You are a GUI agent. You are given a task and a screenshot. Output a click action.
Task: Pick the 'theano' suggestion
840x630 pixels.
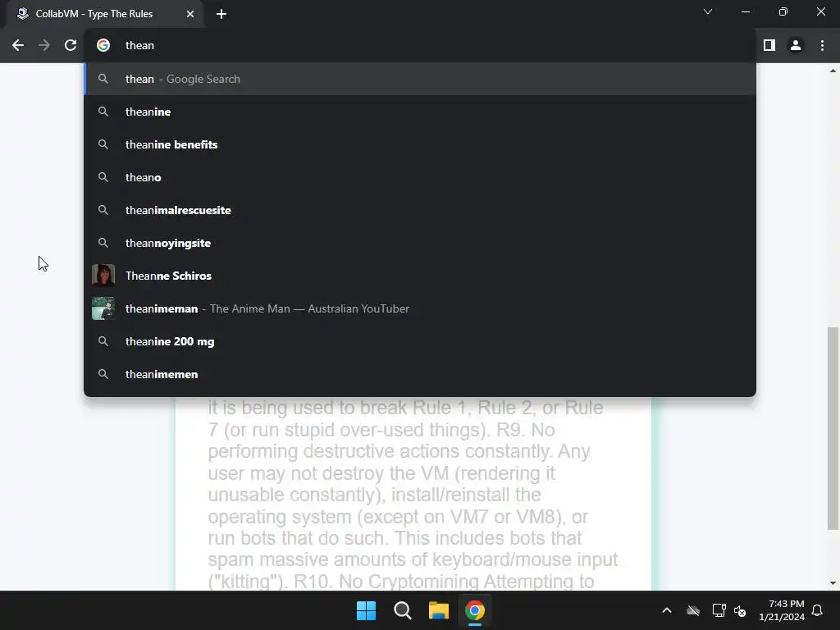point(420,177)
